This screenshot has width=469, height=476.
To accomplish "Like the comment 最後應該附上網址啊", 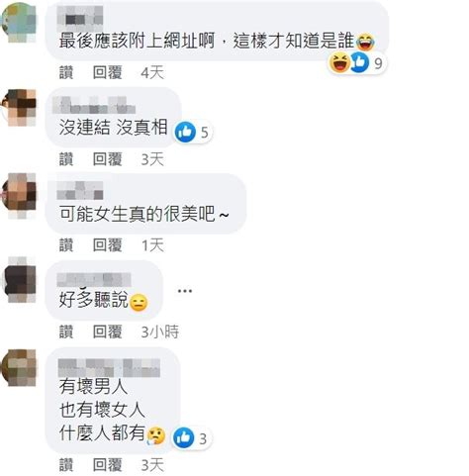I will (x=66, y=72).
